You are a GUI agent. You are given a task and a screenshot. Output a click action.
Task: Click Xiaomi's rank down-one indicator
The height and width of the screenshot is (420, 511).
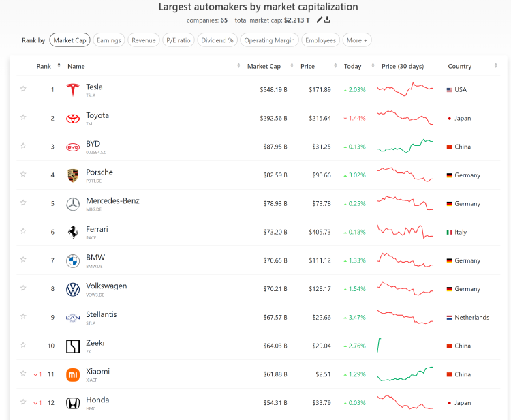click(x=37, y=375)
